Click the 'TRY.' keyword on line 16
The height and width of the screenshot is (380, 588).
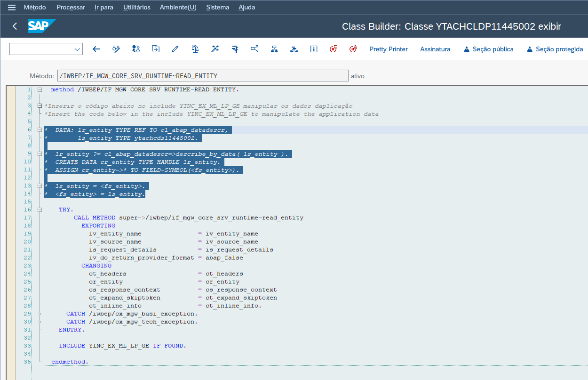click(66, 210)
